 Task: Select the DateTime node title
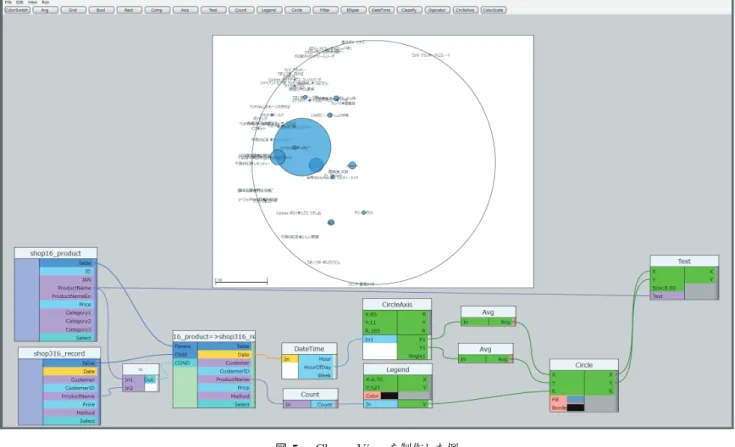[309, 349]
